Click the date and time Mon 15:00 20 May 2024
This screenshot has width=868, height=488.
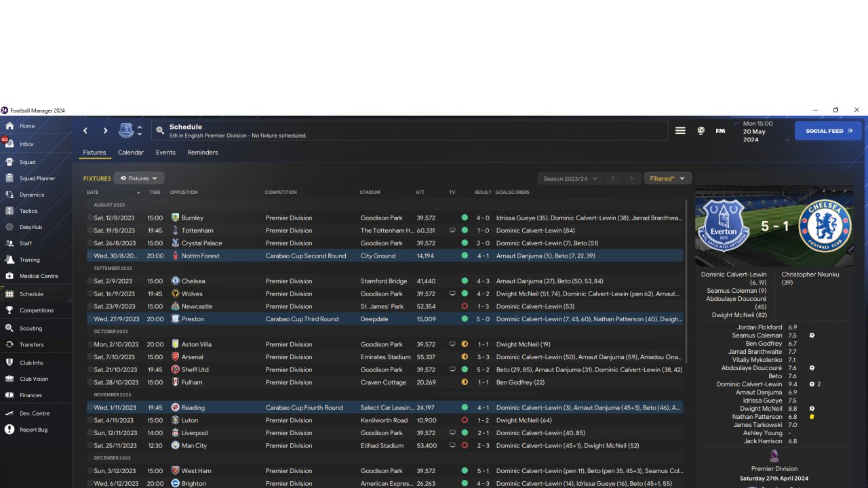pyautogui.click(x=758, y=131)
